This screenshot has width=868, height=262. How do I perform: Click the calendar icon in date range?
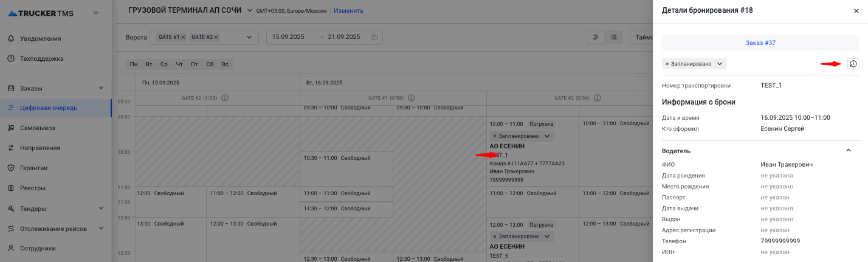tap(374, 37)
